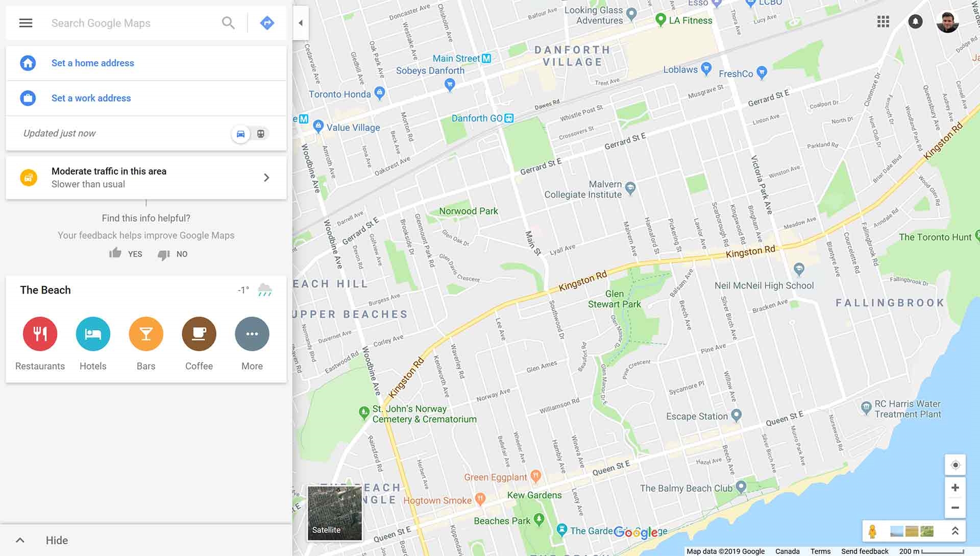
Task: Switch commute mode to transit
Action: [261, 134]
